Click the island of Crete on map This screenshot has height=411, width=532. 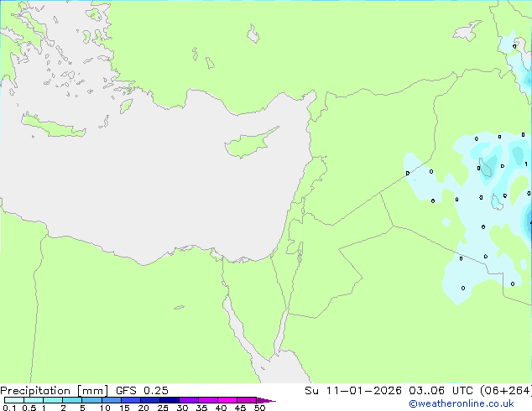[53, 126]
